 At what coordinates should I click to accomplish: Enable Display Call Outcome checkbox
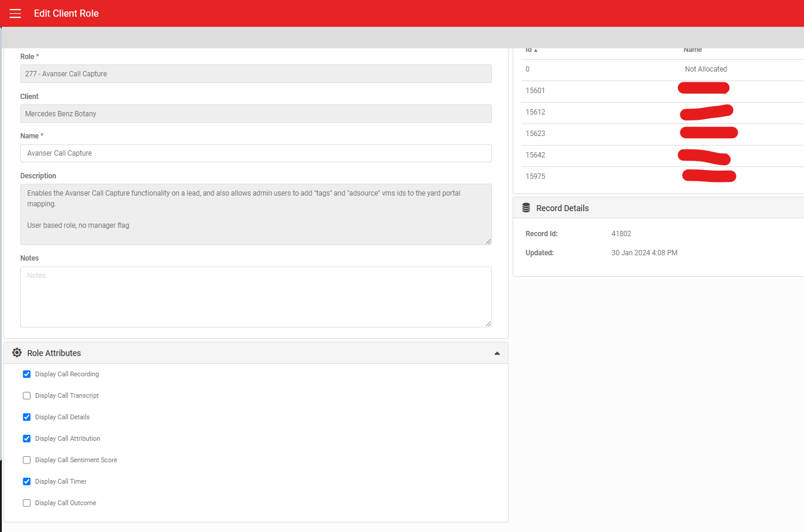[26, 503]
